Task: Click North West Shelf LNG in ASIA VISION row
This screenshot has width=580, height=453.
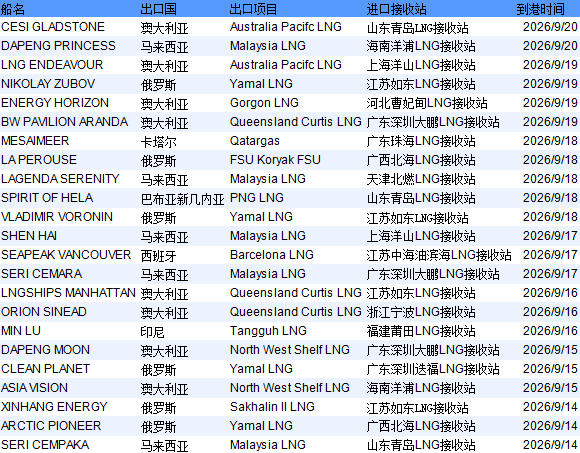Action: click(x=290, y=388)
